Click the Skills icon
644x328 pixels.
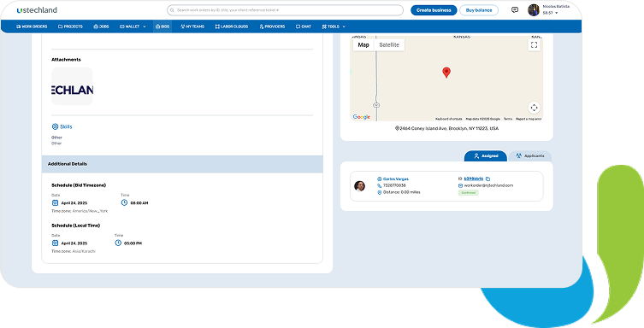pyautogui.click(x=55, y=126)
